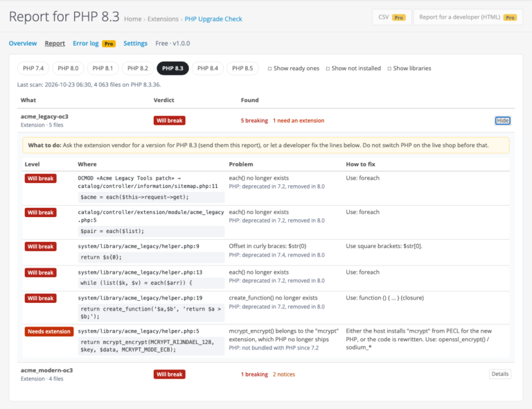532x409 pixels.
Task: Open the Error log page
Action: 85,44
